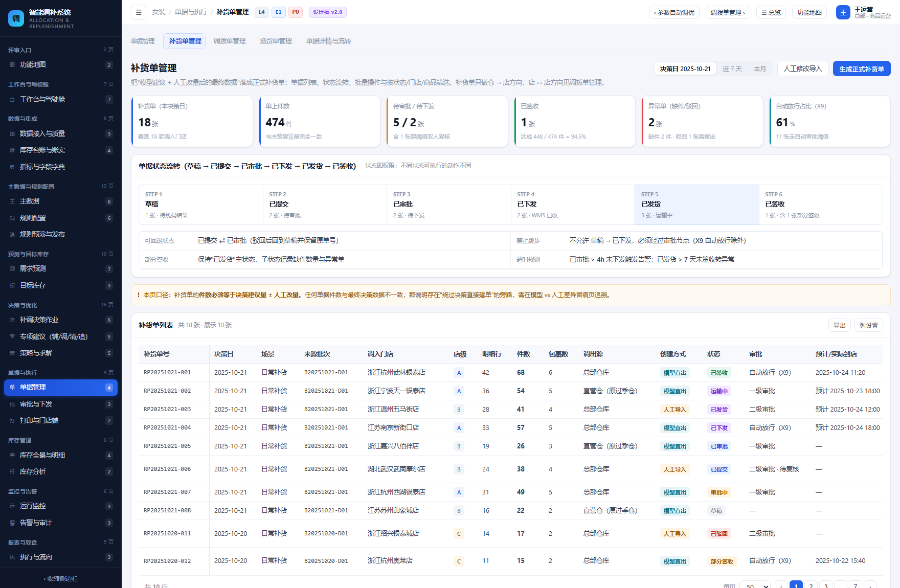Open 数据接入与质量 sidebar item
This screenshot has width=900, height=588.
click(61, 134)
